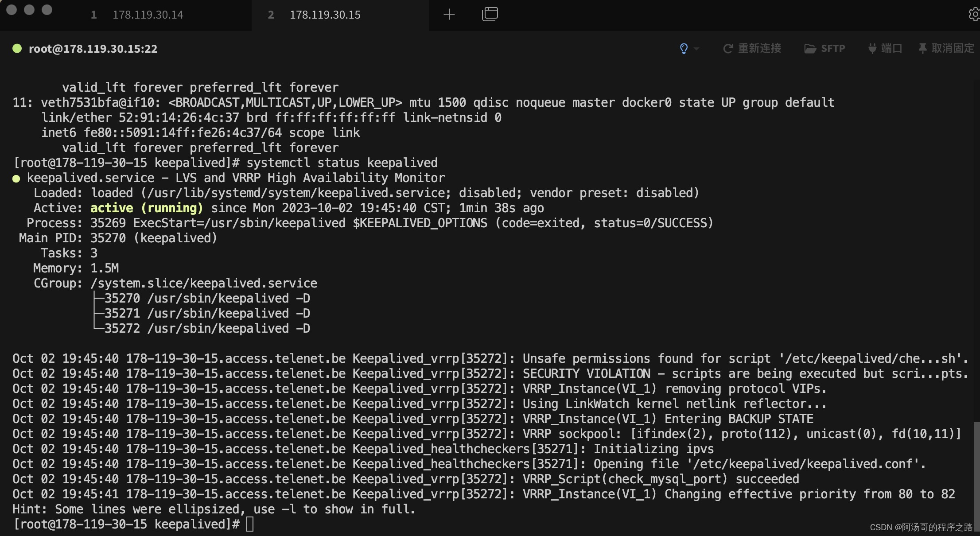
Task: Click 'Changing effective priority from 80 to 82' line
Action: pyautogui.click(x=484, y=494)
